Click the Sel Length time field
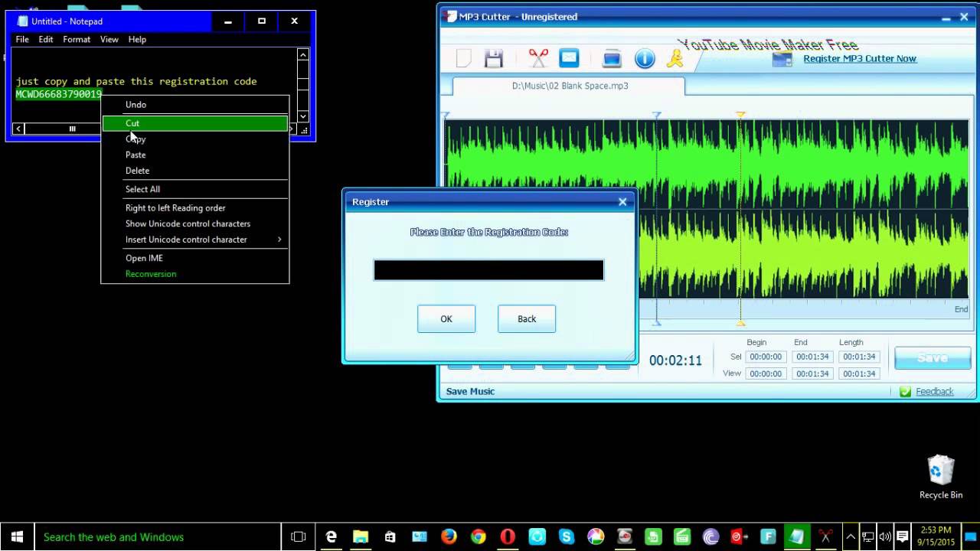The image size is (980, 551). pos(859,357)
